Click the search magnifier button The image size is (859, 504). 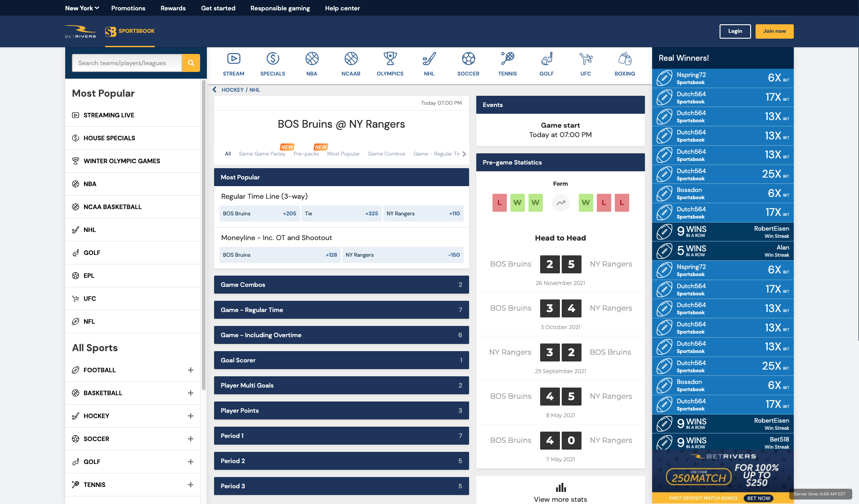tap(191, 63)
